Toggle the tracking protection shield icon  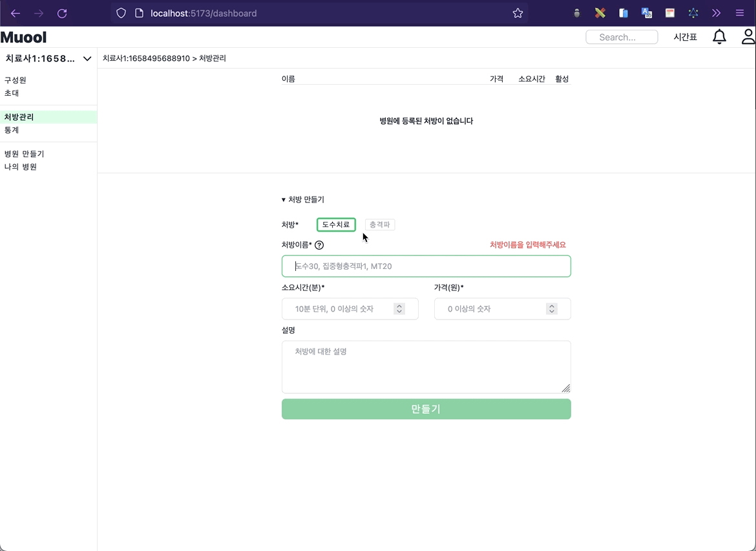[121, 13]
